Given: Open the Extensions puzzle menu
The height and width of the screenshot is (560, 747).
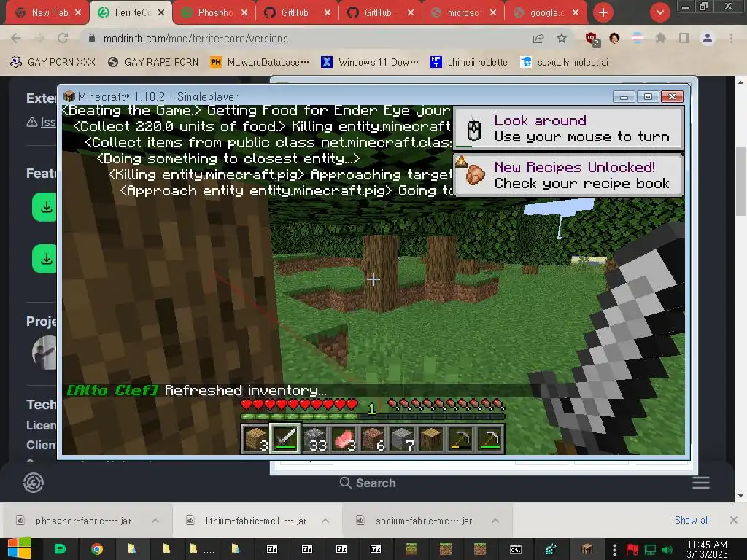Looking at the screenshot, I should 660,38.
